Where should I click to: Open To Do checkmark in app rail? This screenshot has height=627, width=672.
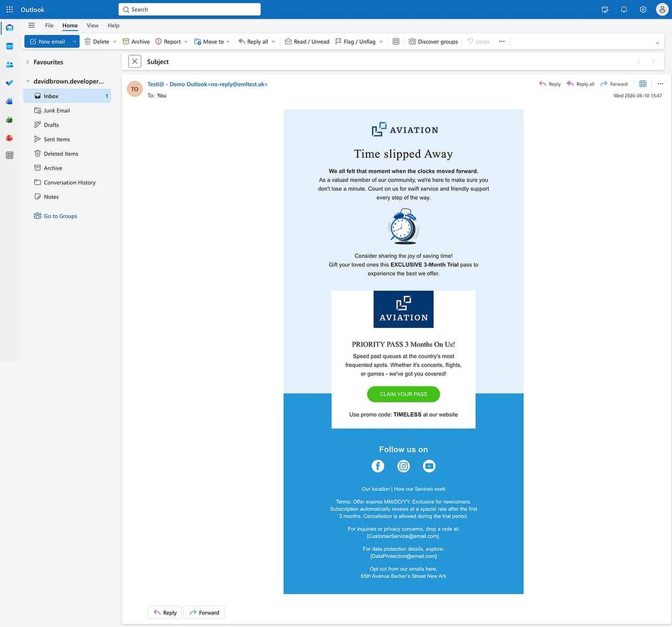9,83
